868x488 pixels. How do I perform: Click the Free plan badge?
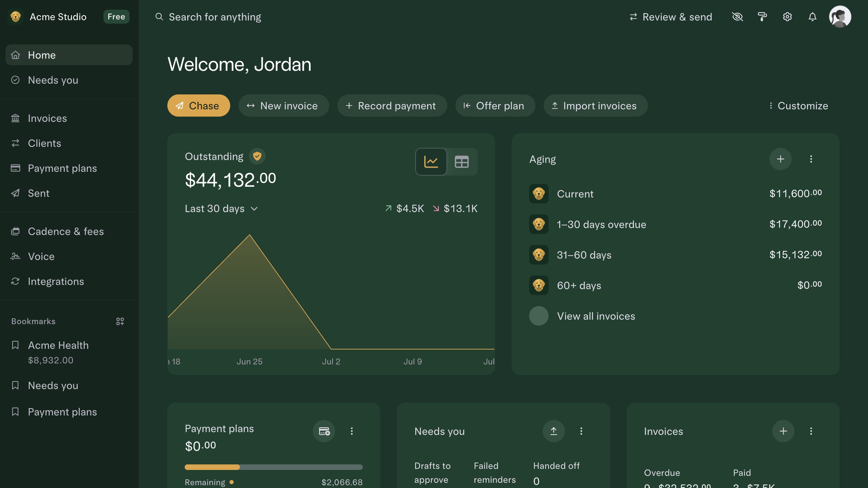116,17
